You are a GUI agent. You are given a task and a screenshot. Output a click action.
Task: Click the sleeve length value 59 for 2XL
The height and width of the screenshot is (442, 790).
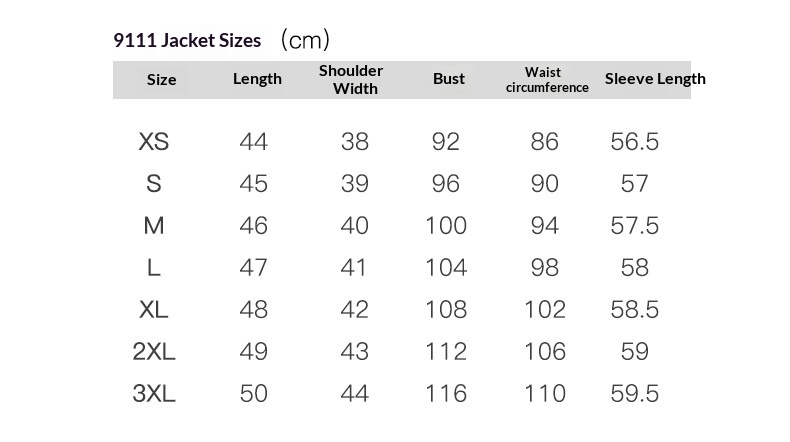tap(635, 352)
